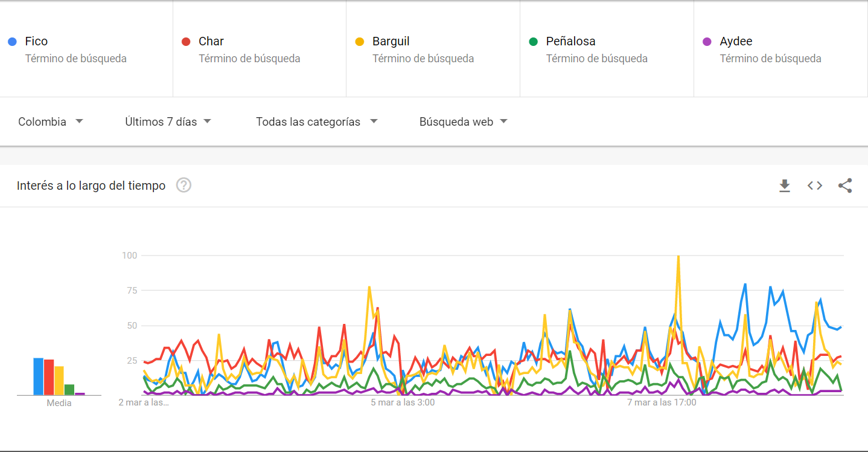Click the yellow dot beside Barguil
The width and height of the screenshot is (868, 452).
(x=360, y=42)
